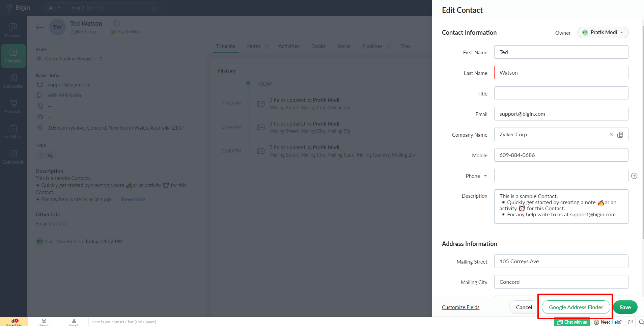This screenshot has height=326, width=644.
Task: Open the Social tab
Action: click(344, 46)
